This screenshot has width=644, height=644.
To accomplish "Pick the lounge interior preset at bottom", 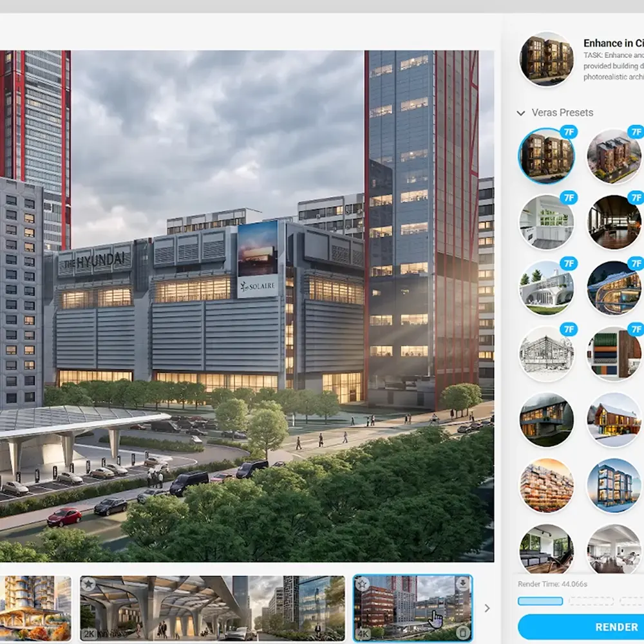I will pos(546,549).
